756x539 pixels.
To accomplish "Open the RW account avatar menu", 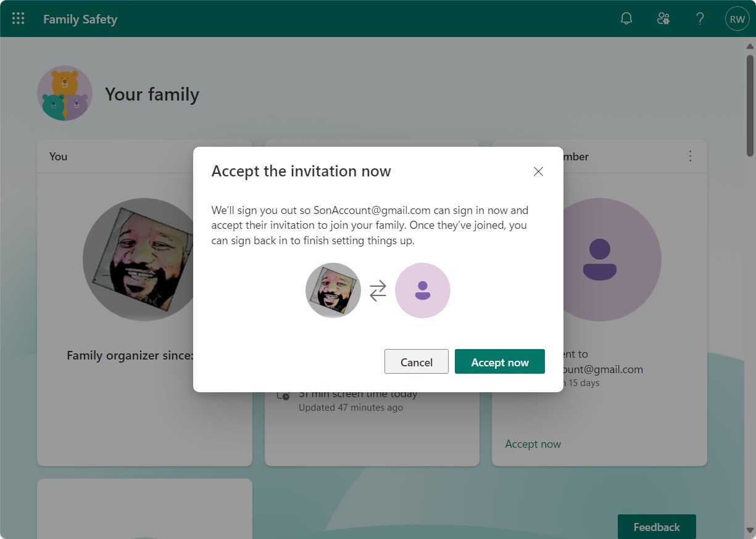I will tap(737, 18).
